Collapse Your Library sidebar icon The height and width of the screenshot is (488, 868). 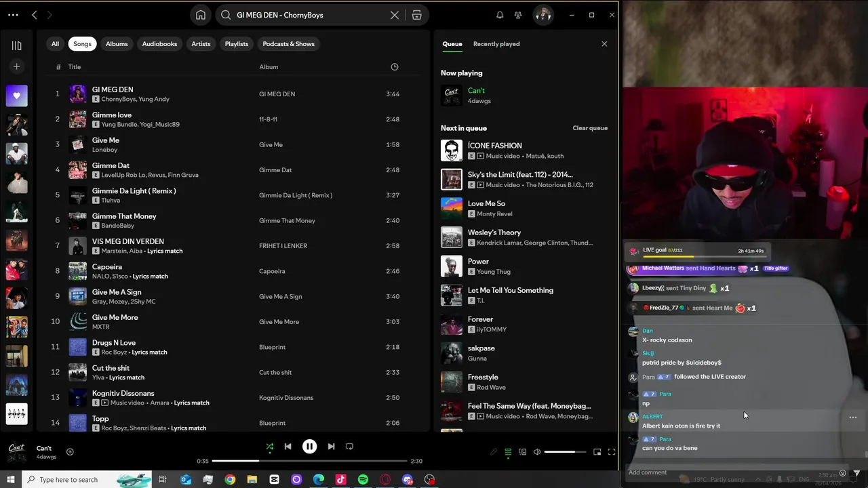click(x=17, y=45)
